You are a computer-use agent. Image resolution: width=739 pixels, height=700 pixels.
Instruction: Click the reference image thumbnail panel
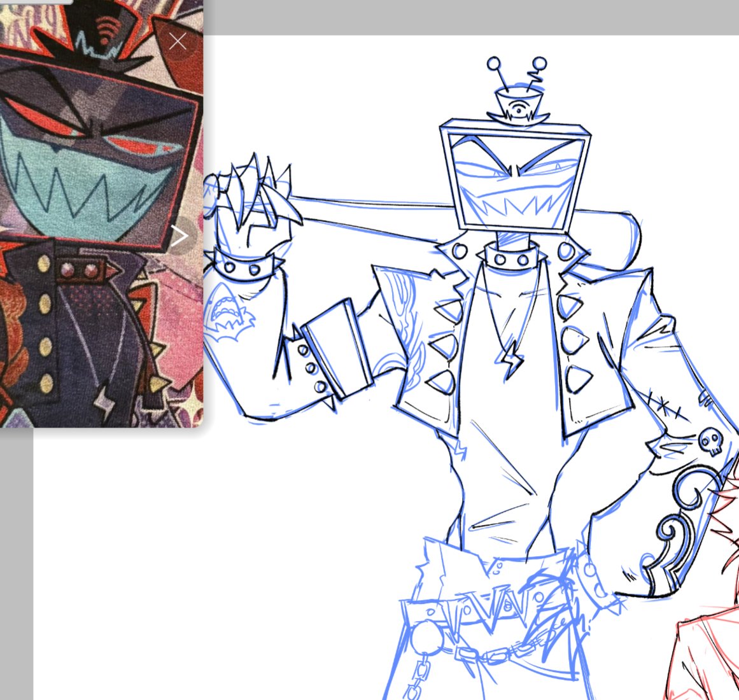101,213
